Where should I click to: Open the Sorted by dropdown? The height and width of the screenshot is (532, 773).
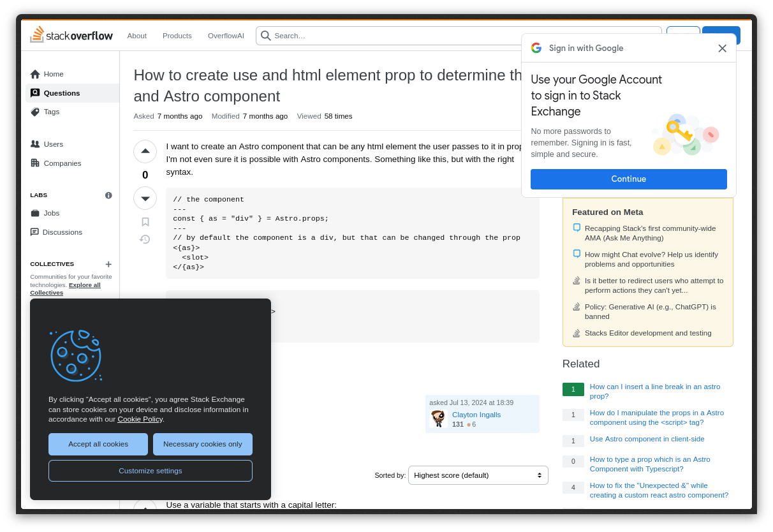478,475
